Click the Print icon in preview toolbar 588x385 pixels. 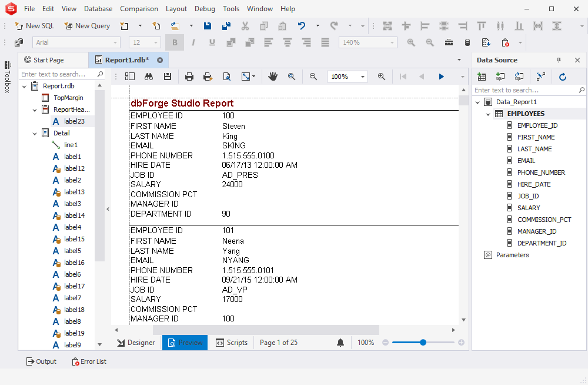click(189, 77)
